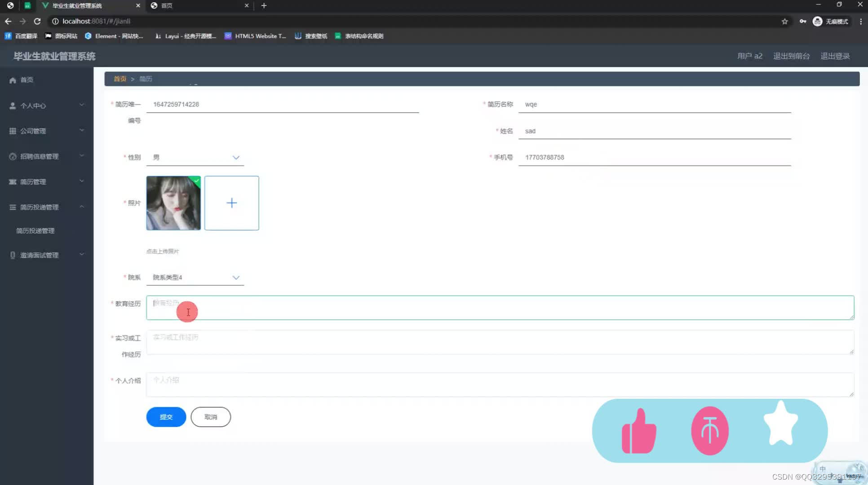Viewport: 868px width, 485px height.
Task: Click the list icon for 简历投递管理
Action: 13,207
